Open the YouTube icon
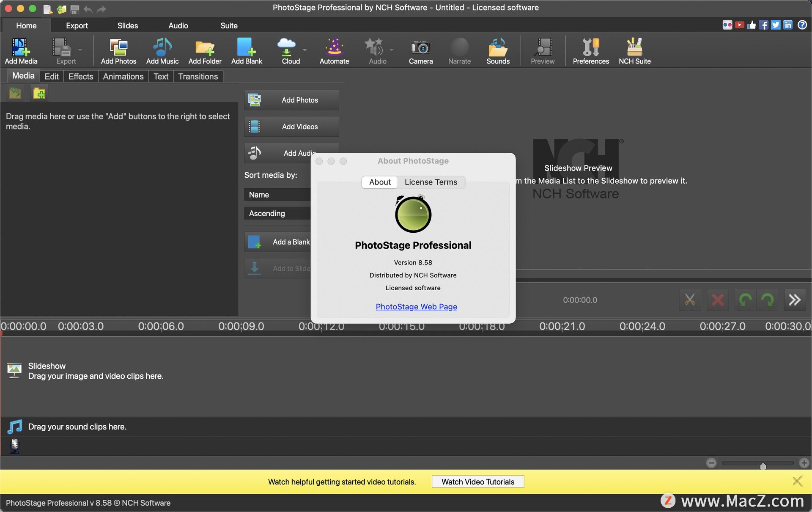The height and width of the screenshot is (512, 812). pyautogui.click(x=739, y=25)
